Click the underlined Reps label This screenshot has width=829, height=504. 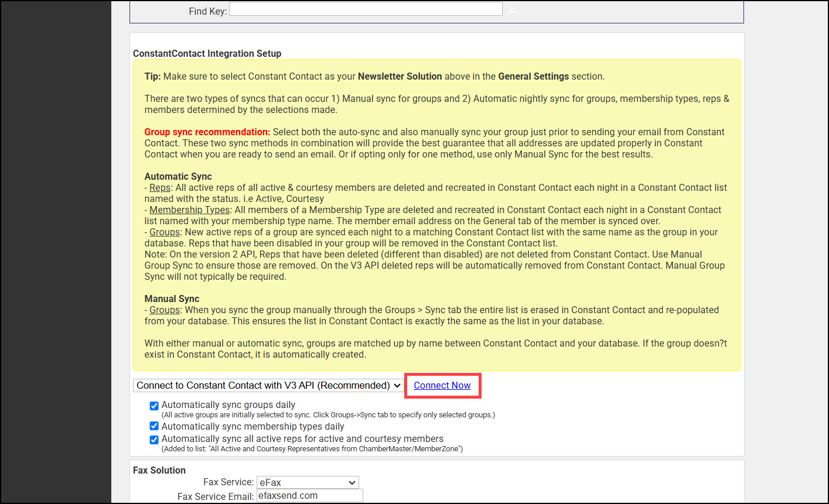click(160, 187)
